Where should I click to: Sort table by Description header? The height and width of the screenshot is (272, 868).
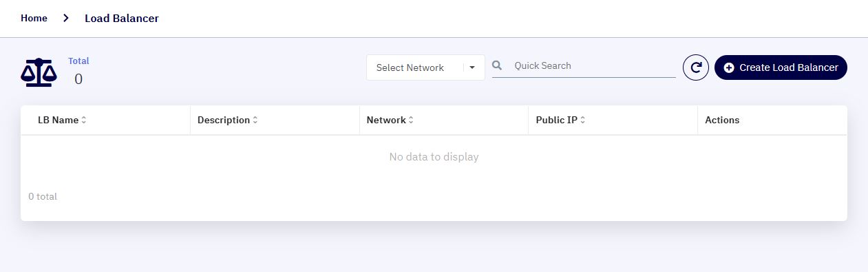[223, 120]
